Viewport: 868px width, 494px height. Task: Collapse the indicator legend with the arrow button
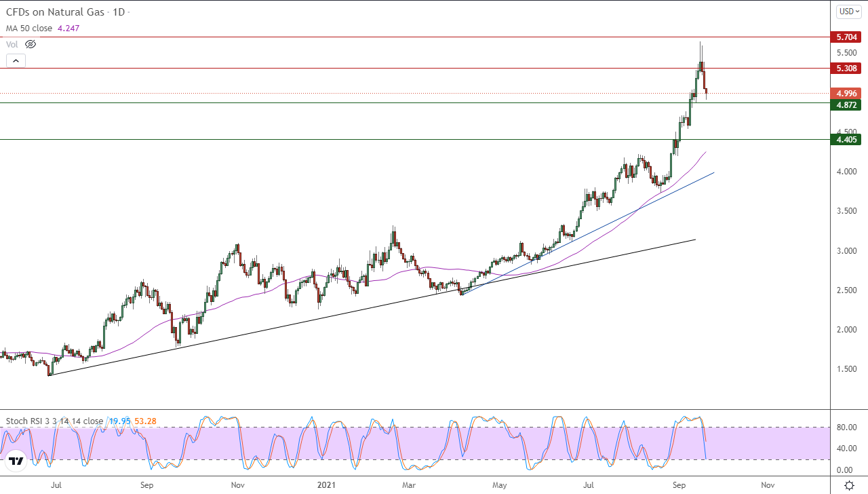pos(16,60)
